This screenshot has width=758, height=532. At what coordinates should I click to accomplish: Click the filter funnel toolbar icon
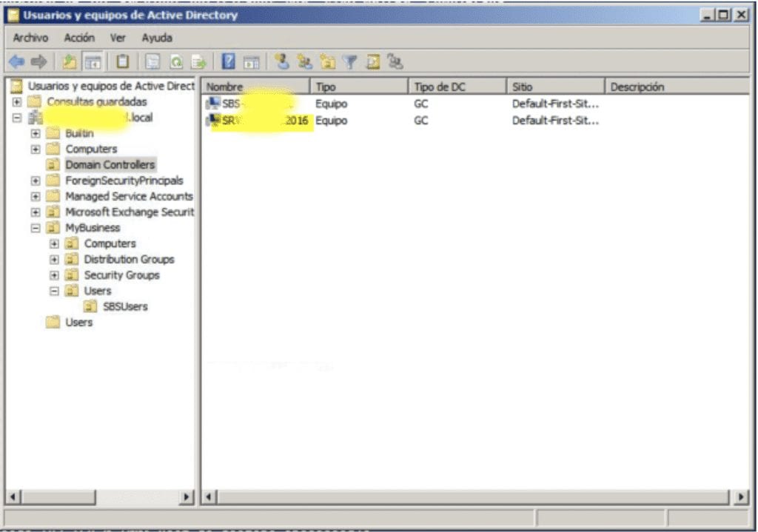[x=349, y=62]
